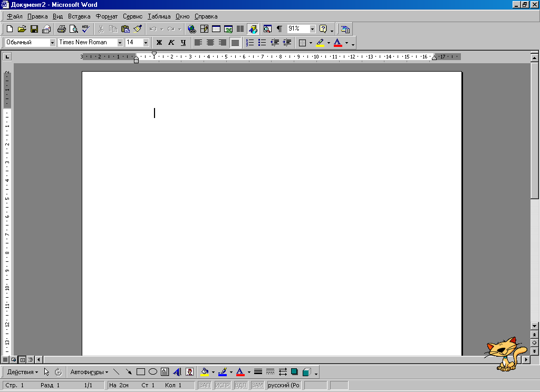
Task: Toggle the Drawing toolbar button
Action: coord(253,30)
